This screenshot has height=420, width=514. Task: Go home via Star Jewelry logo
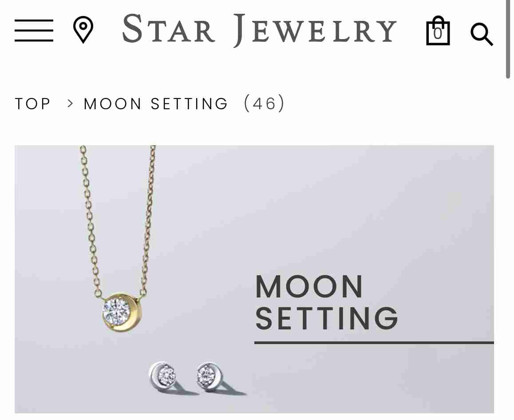point(259,30)
